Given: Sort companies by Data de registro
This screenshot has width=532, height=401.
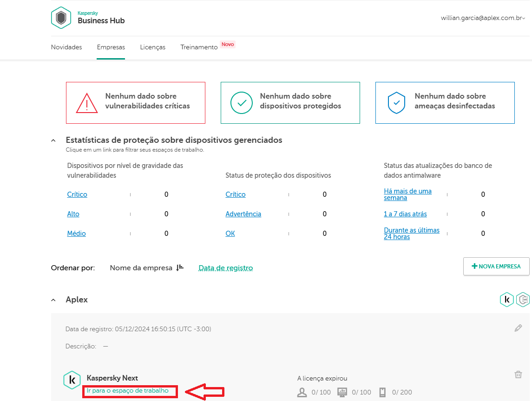Looking at the screenshot, I should click(x=226, y=268).
